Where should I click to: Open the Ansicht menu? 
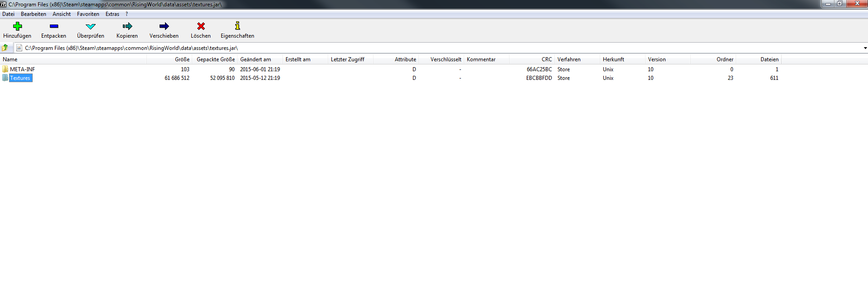coord(62,14)
